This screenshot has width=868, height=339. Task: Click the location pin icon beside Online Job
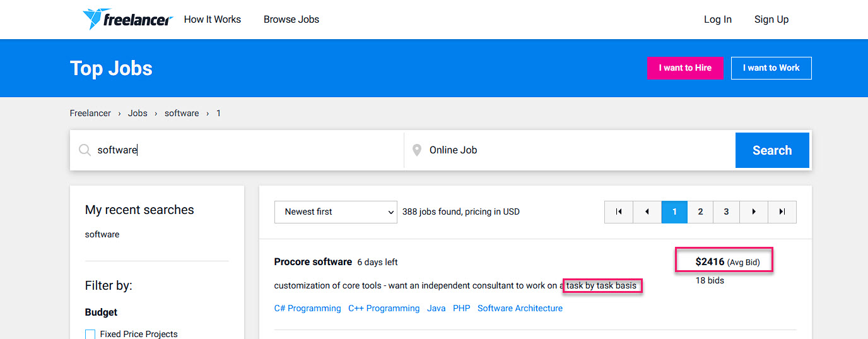click(x=416, y=150)
